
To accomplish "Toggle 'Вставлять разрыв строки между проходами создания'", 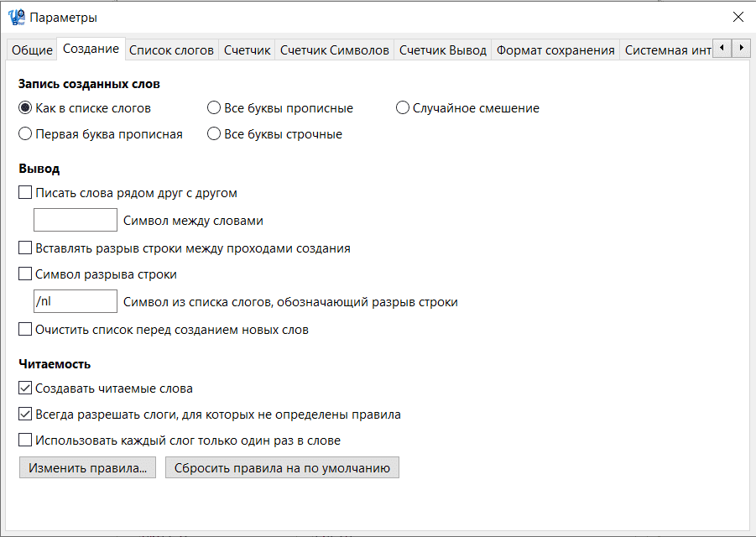I will tap(26, 248).
